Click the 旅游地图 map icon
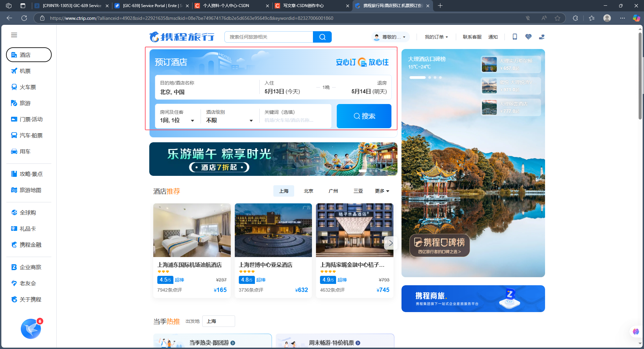Image resolution: width=644 pixels, height=349 pixels. pyautogui.click(x=14, y=190)
